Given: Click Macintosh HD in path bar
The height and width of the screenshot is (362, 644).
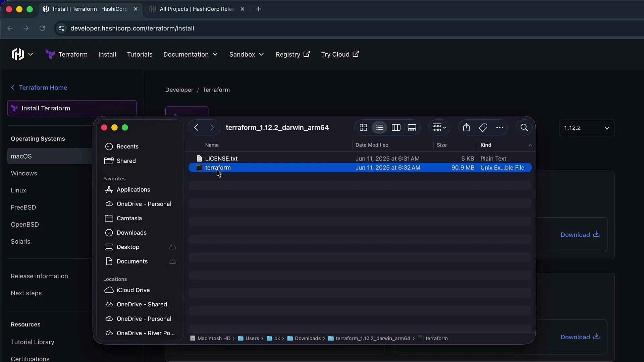Looking at the screenshot, I should 210,339.
